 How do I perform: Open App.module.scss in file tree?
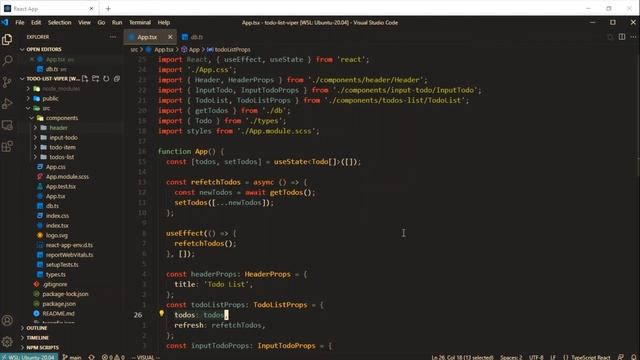pos(67,177)
